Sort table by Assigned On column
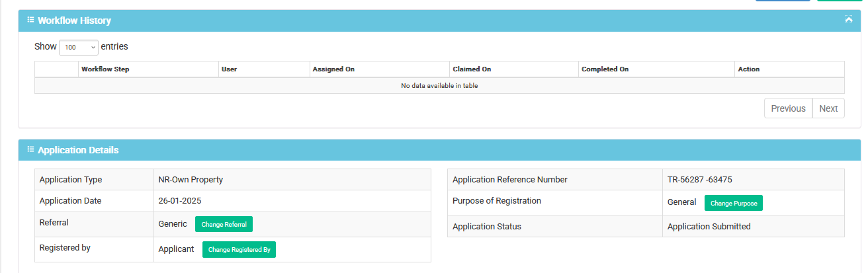 [x=379, y=69]
